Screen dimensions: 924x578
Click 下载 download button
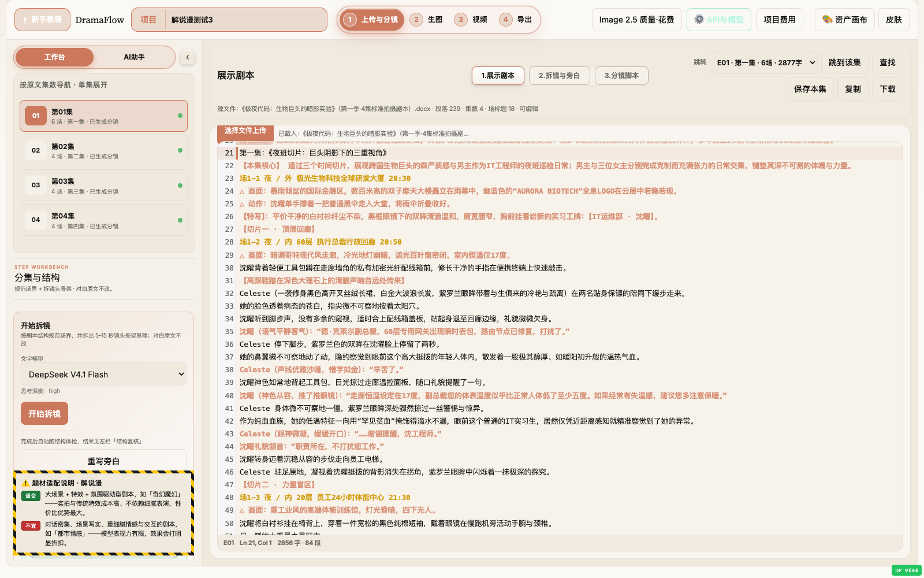click(x=888, y=89)
